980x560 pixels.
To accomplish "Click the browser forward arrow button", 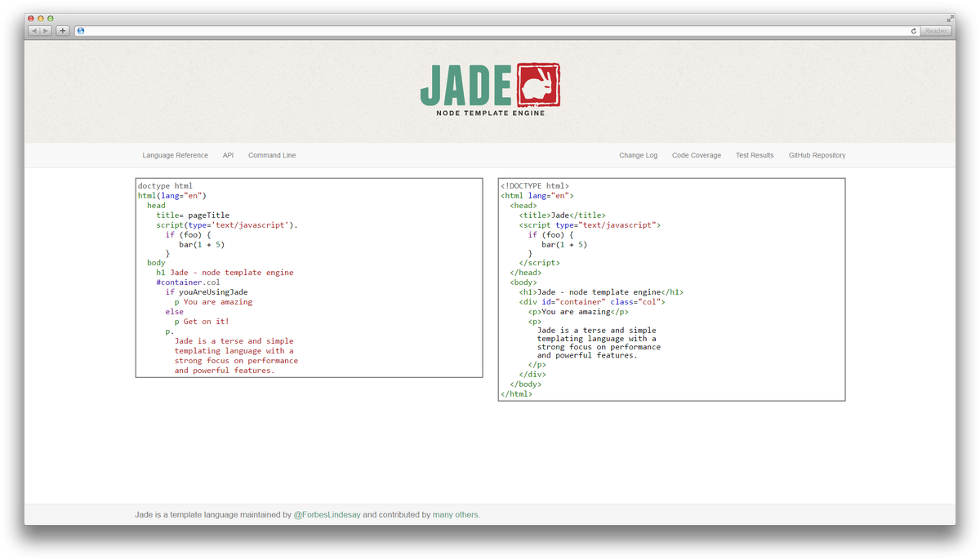I will pos(46,31).
